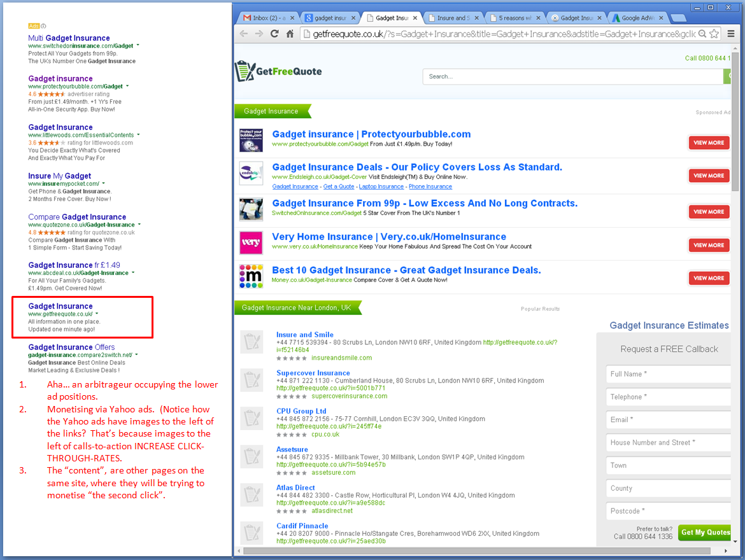The image size is (745, 560).
Task: Click the magnifier icon in the address bar
Action: click(702, 34)
